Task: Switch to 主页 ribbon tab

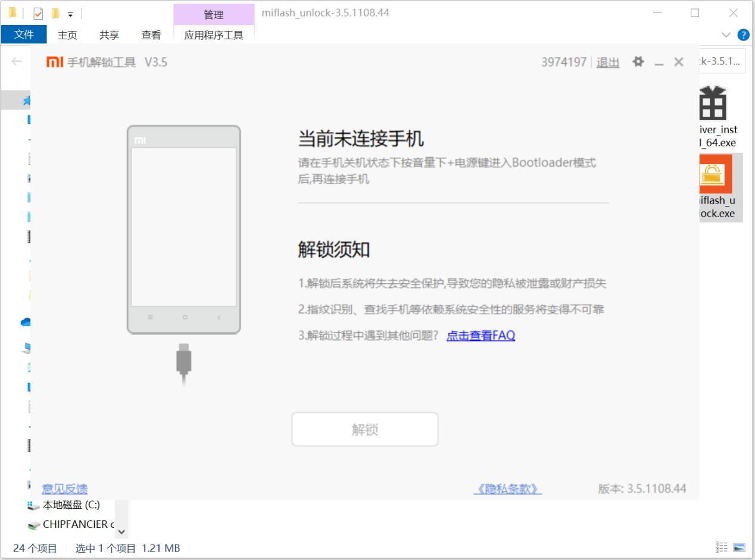Action: [x=67, y=35]
